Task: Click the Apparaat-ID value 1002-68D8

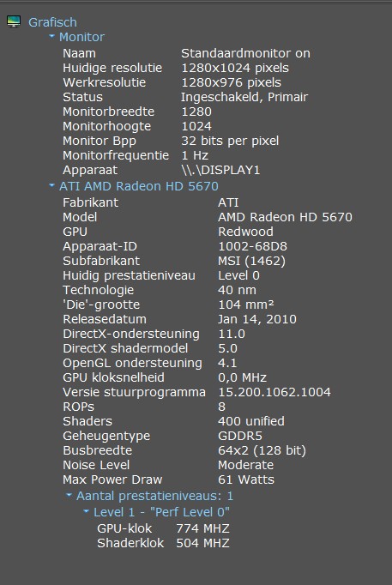Action: (252, 246)
